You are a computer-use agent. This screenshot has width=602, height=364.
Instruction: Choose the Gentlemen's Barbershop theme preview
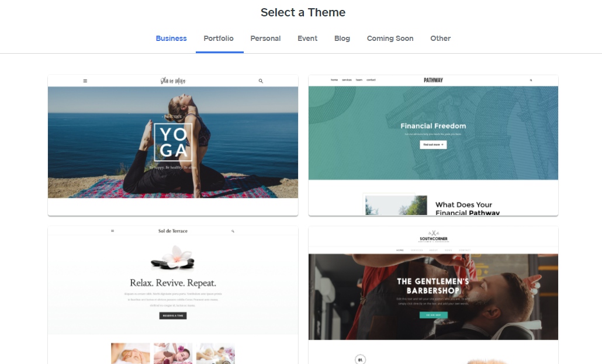(434, 295)
